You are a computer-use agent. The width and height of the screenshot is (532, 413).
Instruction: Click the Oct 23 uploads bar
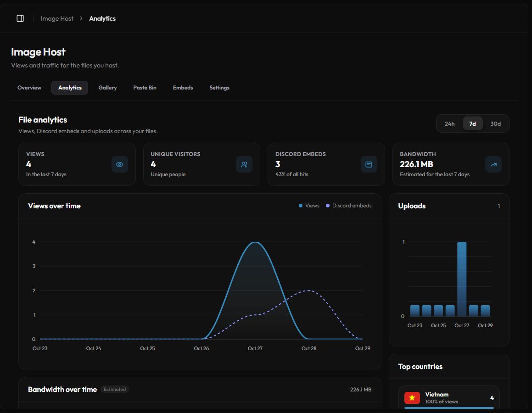tap(414, 311)
